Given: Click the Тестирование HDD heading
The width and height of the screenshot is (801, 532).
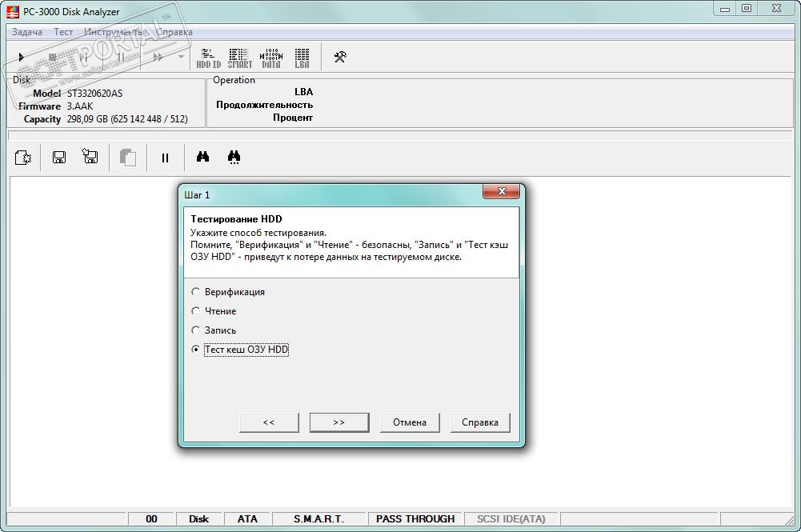Looking at the screenshot, I should coord(236,219).
